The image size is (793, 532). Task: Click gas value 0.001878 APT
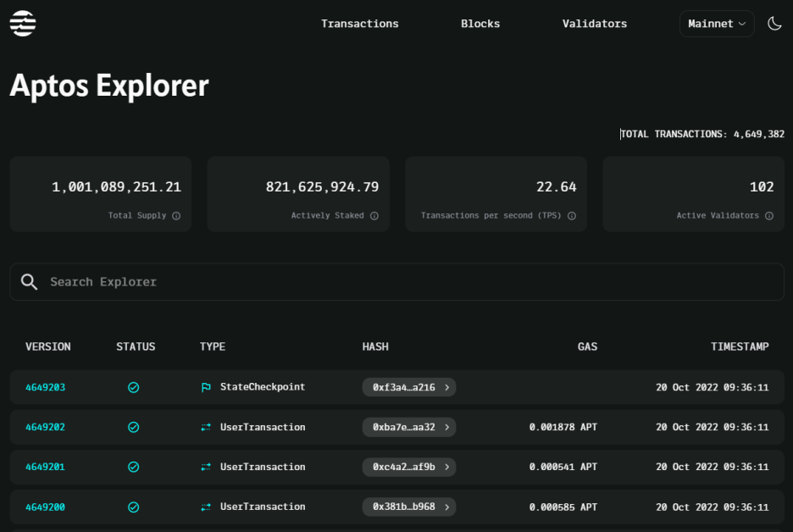pyautogui.click(x=563, y=427)
